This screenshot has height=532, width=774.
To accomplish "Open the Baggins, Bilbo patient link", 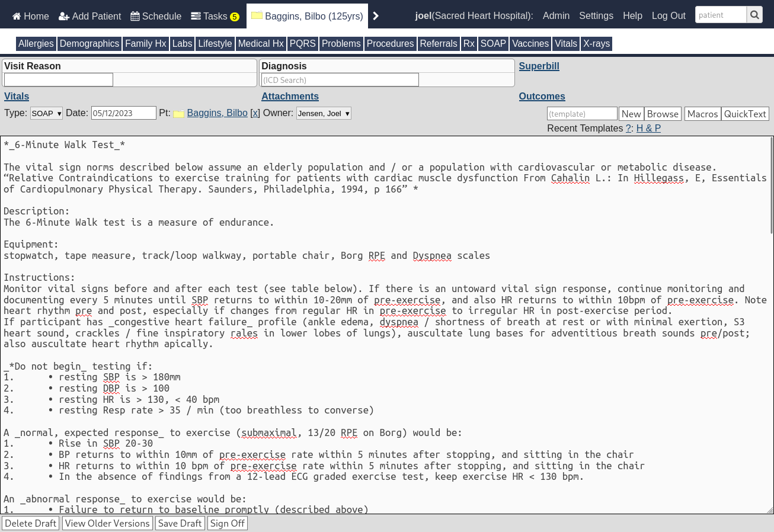I will click(217, 113).
